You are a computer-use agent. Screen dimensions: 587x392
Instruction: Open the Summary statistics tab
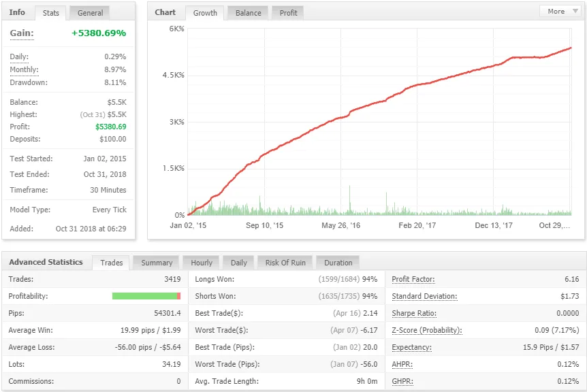[155, 263]
